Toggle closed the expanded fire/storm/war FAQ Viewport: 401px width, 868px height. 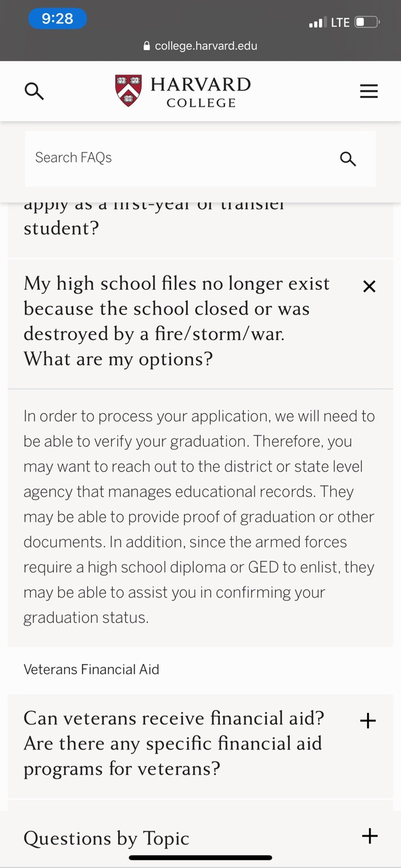pos(369,286)
